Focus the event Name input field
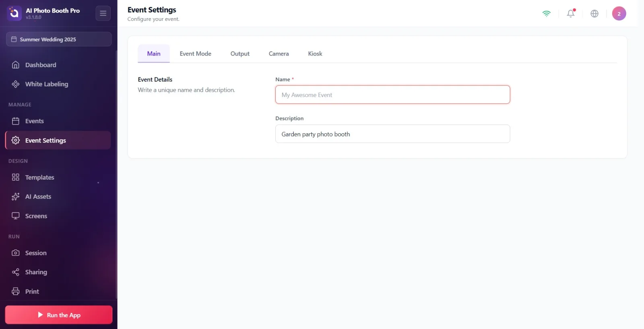This screenshot has height=329, width=644. click(x=393, y=95)
